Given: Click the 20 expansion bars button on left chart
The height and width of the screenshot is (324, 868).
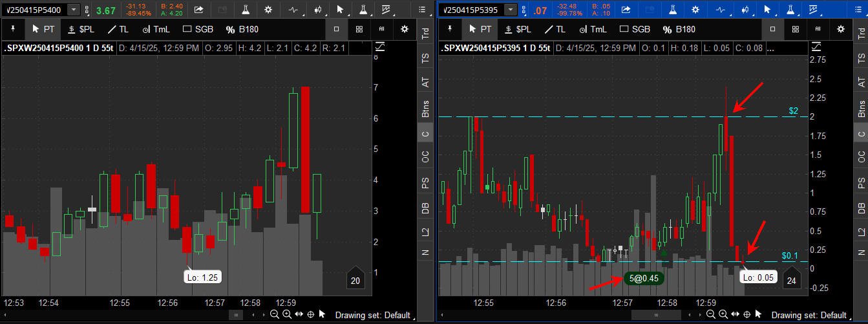Looking at the screenshot, I should pos(355,279).
